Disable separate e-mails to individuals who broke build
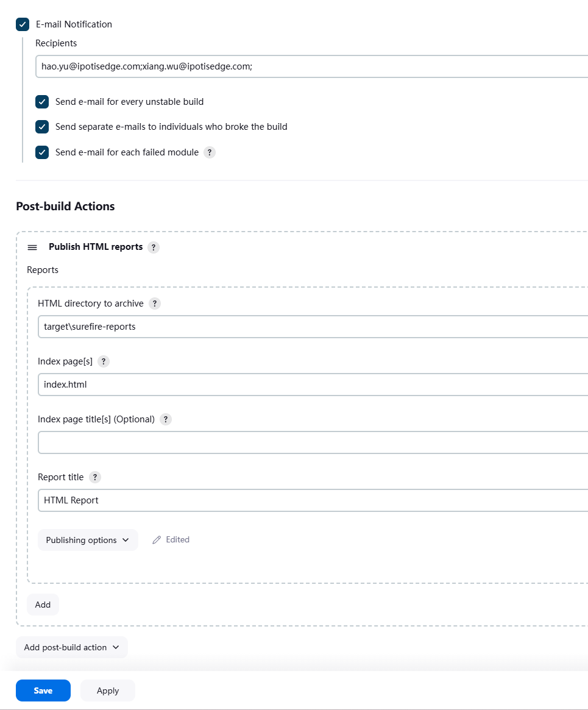The width and height of the screenshot is (588, 710). [42, 127]
